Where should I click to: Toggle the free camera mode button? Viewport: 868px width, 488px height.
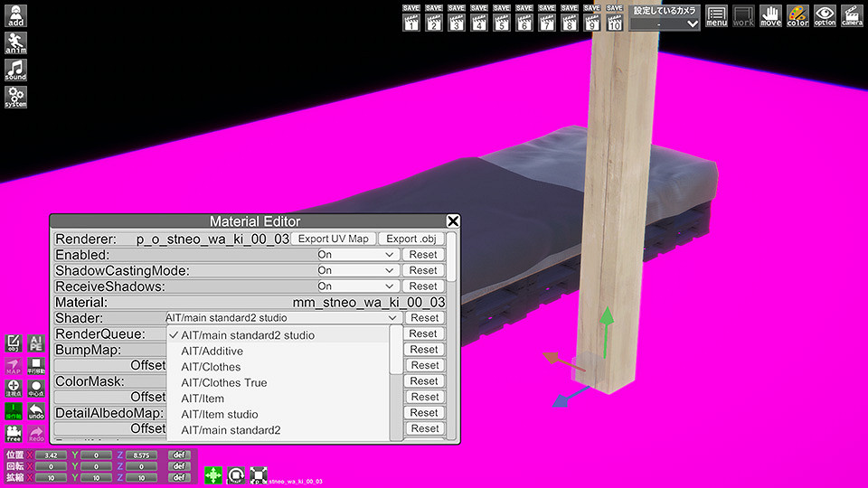[x=14, y=435]
